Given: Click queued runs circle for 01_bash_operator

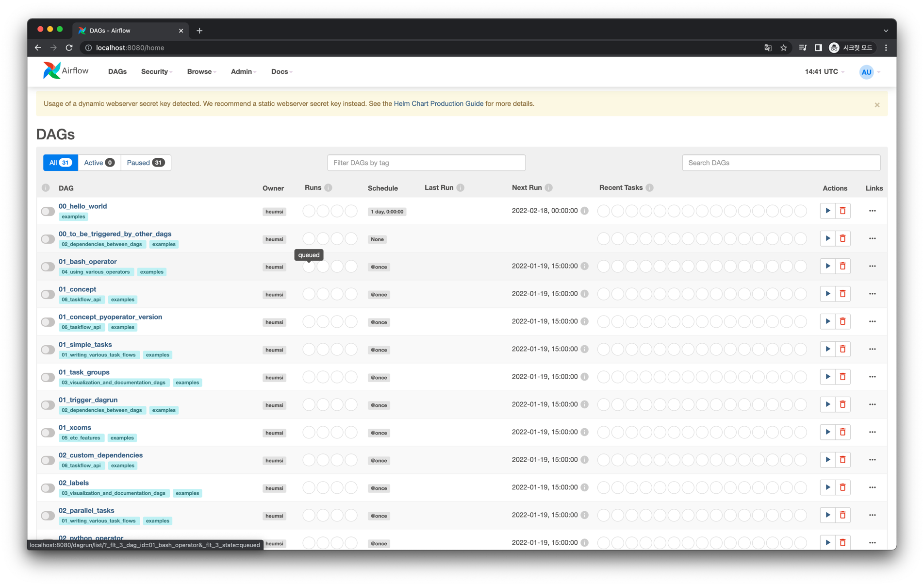Looking at the screenshot, I should click(x=309, y=267).
